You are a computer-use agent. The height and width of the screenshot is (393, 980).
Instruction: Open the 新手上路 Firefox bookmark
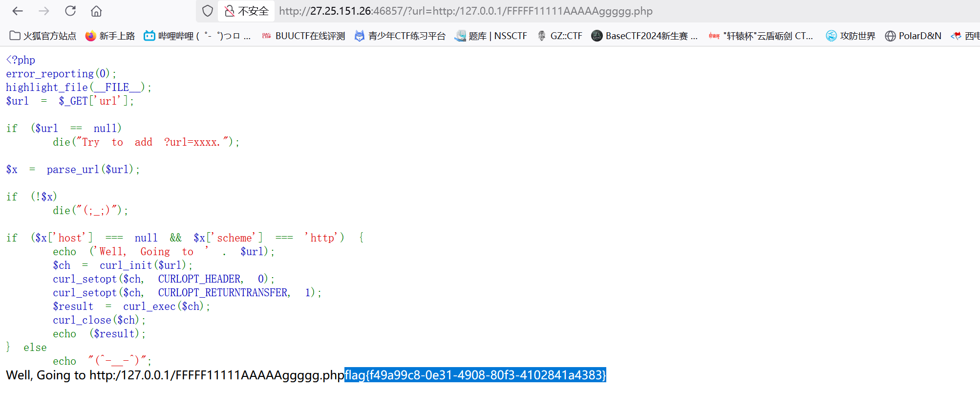point(110,36)
